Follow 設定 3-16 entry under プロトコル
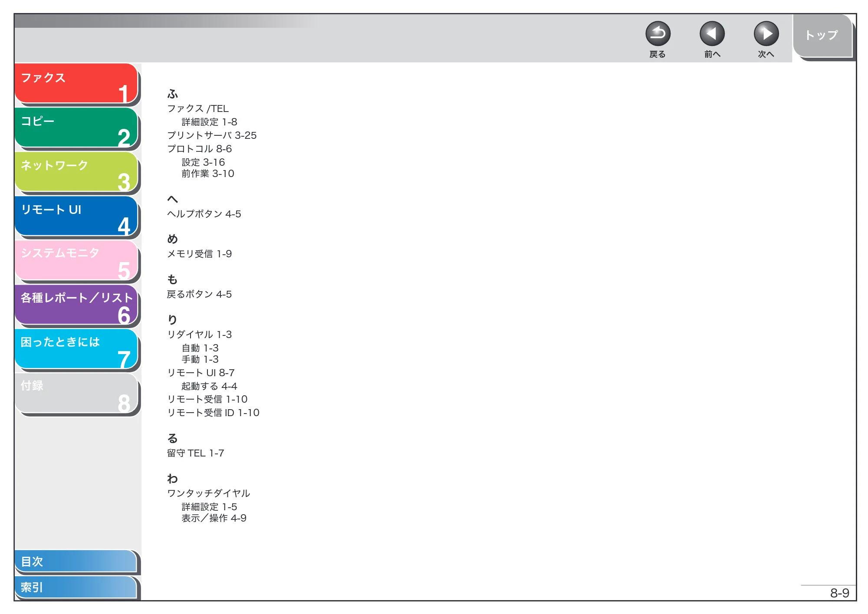 (203, 162)
